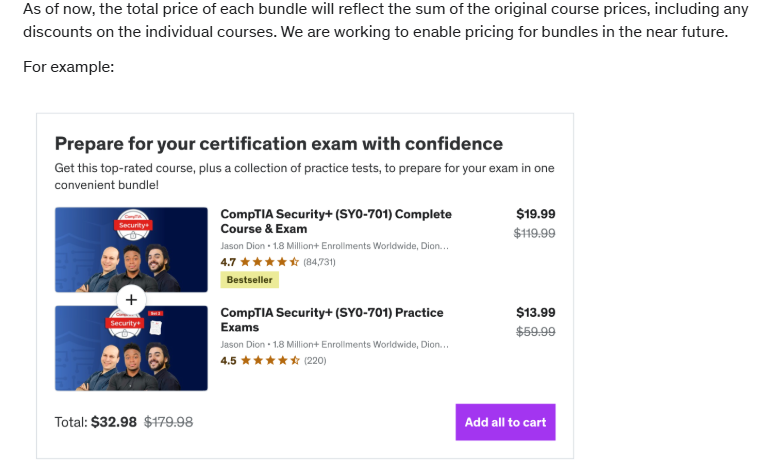Open the Practice Exams course thumbnail
763x467 pixels.
click(131, 350)
